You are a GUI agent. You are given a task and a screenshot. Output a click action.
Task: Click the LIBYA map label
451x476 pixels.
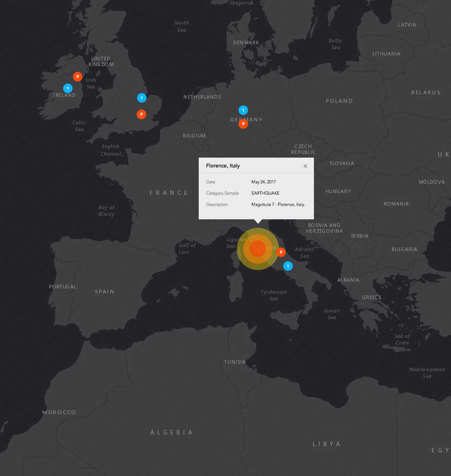tap(327, 444)
